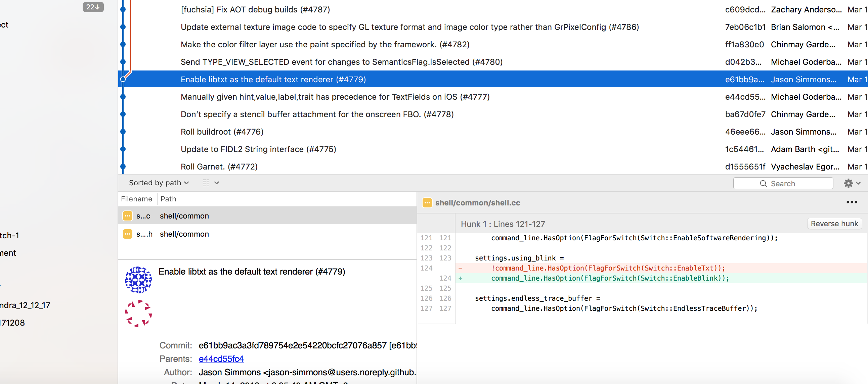Click the removed line minus marker in diff
This screenshot has width=868, height=384.
pos(460,268)
